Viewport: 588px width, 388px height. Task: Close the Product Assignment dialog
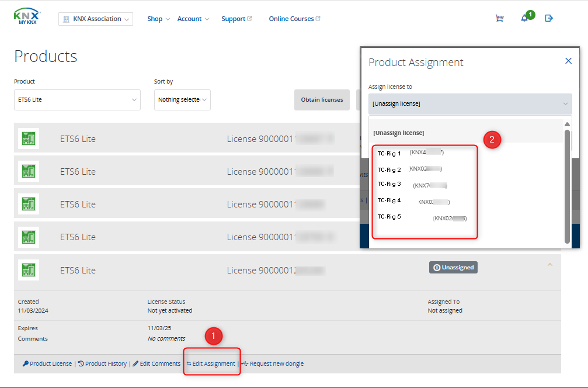coord(569,61)
